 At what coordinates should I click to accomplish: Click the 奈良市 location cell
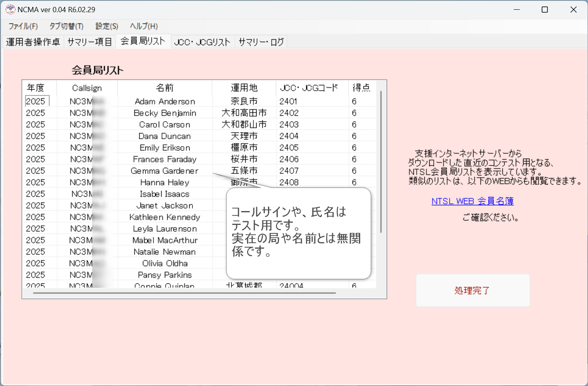pyautogui.click(x=244, y=101)
